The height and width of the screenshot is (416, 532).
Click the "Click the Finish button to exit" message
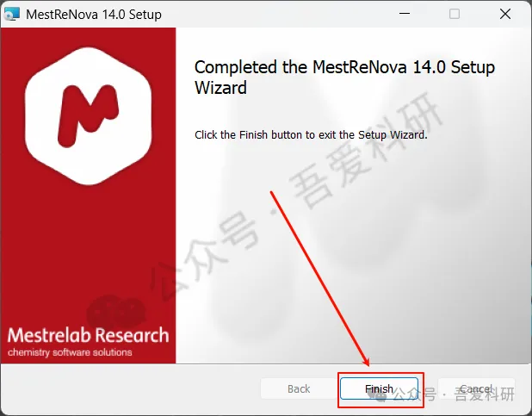311,135
